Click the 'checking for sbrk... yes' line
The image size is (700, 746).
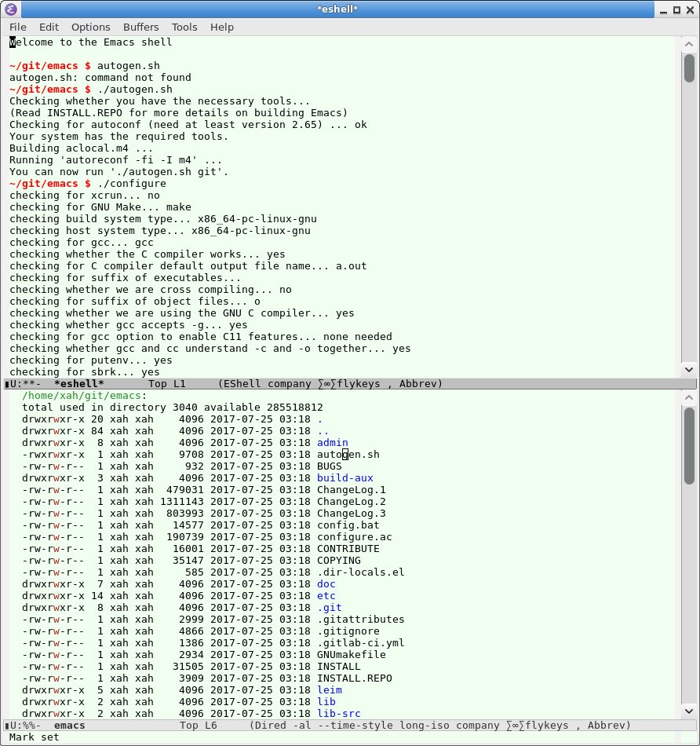85,371
